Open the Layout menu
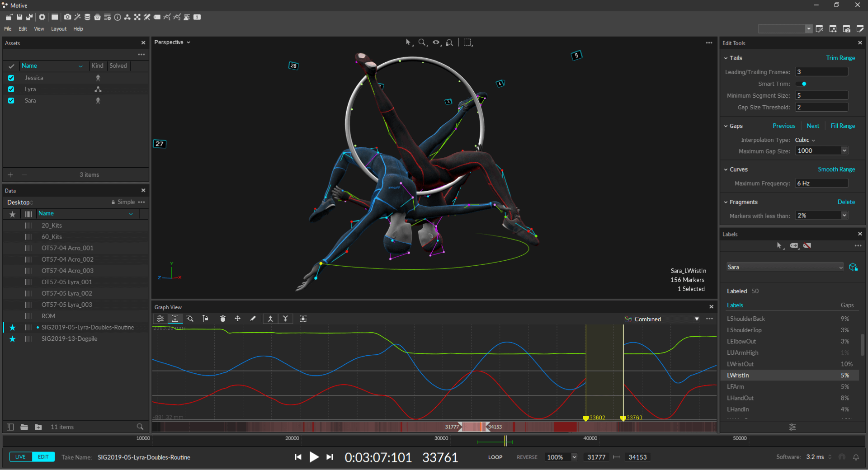The width and height of the screenshot is (868, 470). (59, 29)
